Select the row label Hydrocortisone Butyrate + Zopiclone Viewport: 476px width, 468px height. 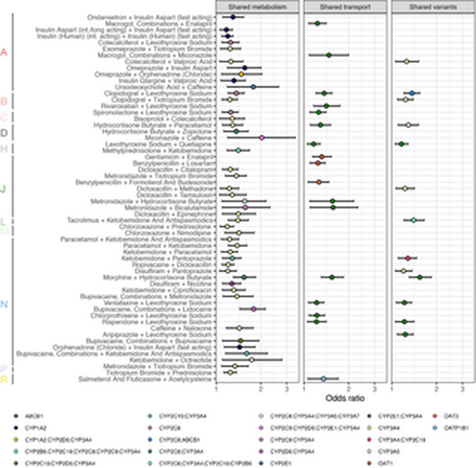click(x=157, y=132)
